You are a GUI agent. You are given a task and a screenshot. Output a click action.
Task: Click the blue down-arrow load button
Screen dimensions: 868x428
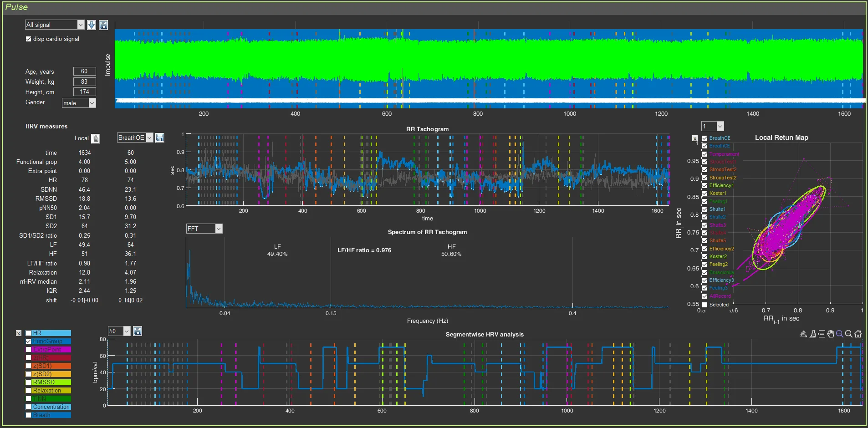(x=92, y=25)
